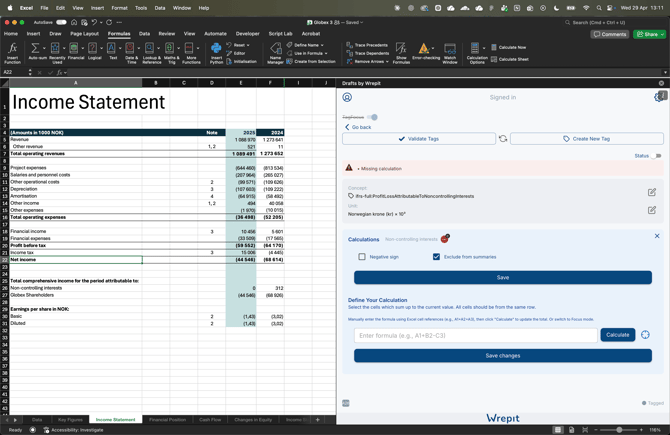Toggle the TagFocus switch
The height and width of the screenshot is (435, 670).
pyautogui.click(x=372, y=117)
